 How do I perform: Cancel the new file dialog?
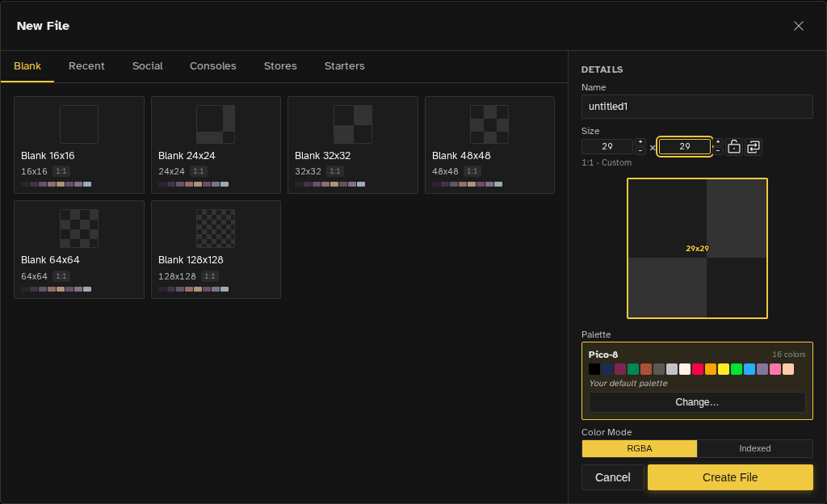point(612,477)
